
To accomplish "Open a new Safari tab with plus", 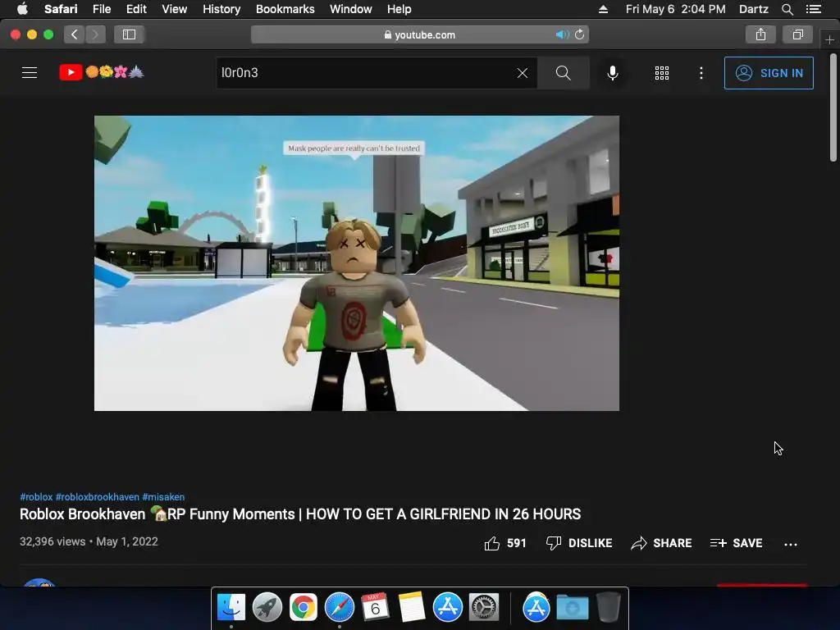I will click(x=829, y=39).
